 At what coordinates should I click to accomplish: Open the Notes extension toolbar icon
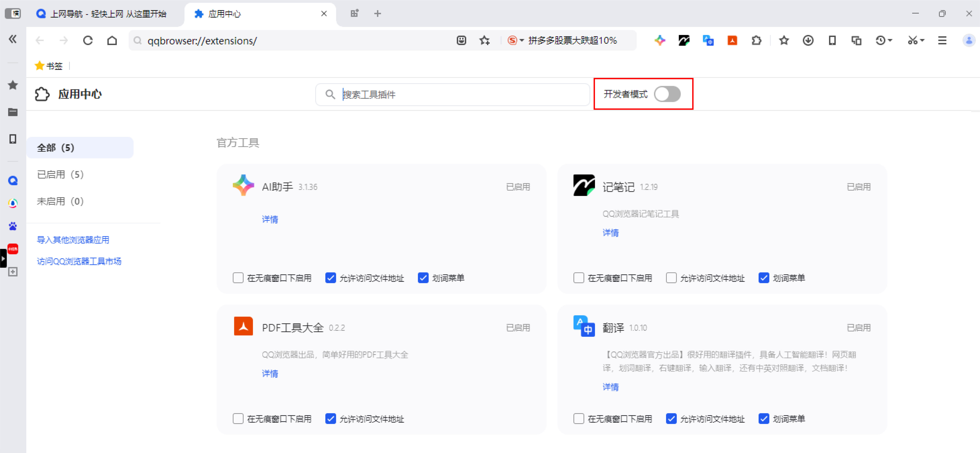pos(684,40)
